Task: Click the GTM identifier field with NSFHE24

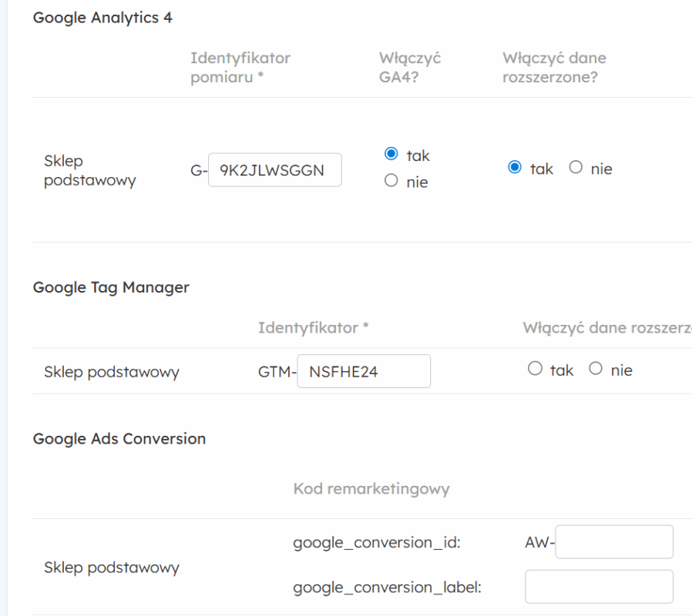Action: coord(363,372)
